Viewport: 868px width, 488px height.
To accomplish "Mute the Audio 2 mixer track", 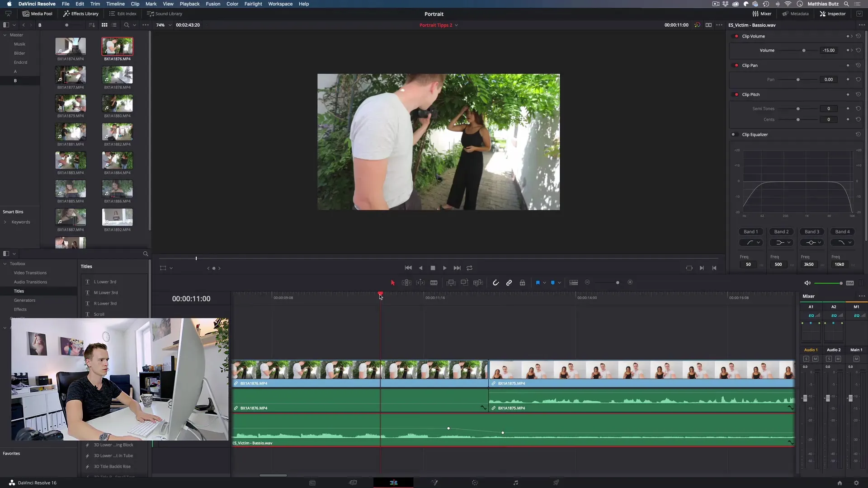I will pyautogui.click(x=838, y=359).
